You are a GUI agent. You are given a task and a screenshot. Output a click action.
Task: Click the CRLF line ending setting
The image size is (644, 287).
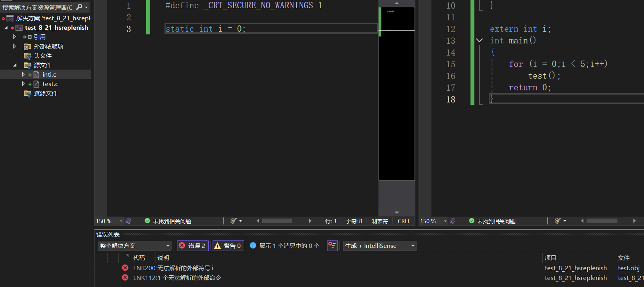(x=404, y=221)
